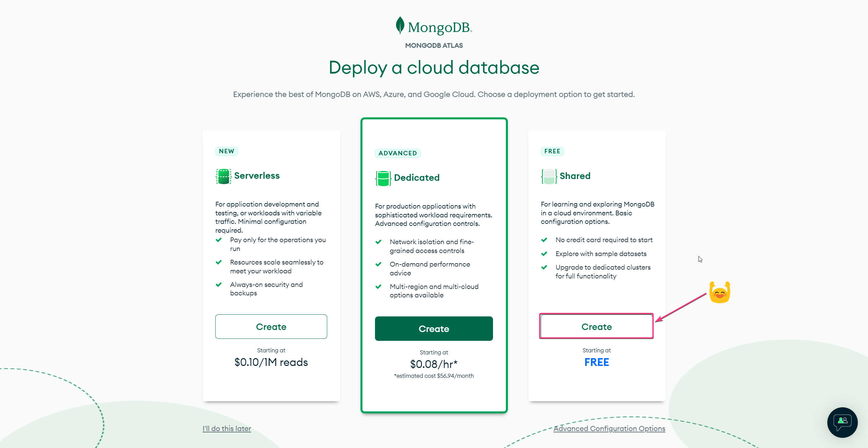
Task: Create a Dedicated cluster
Action: [434, 329]
